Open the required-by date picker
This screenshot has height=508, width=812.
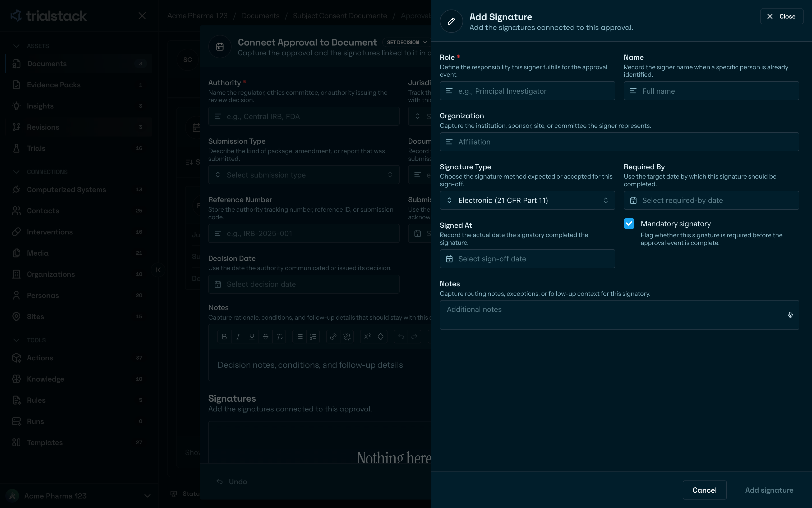[711, 201]
